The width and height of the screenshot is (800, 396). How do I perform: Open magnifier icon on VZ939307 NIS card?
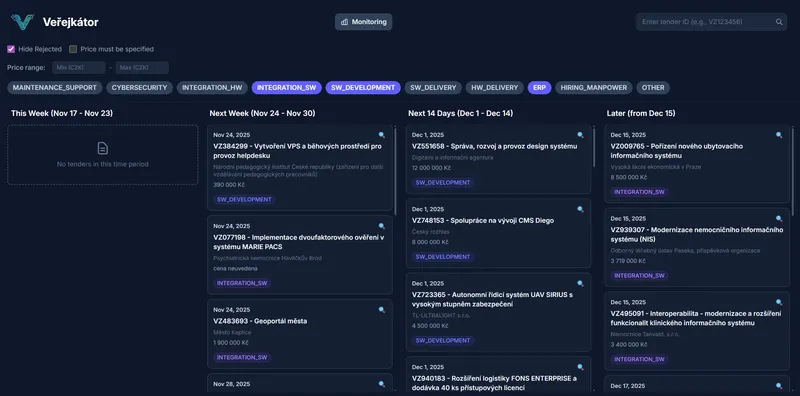(x=779, y=219)
